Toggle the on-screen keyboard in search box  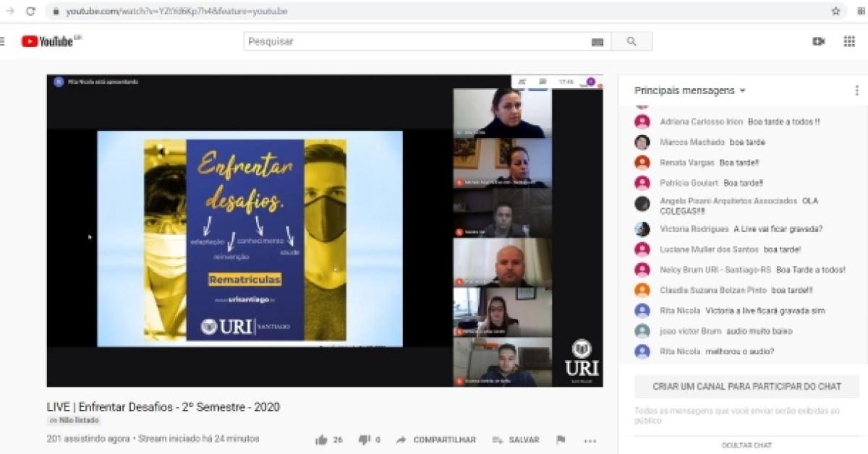pos(597,42)
